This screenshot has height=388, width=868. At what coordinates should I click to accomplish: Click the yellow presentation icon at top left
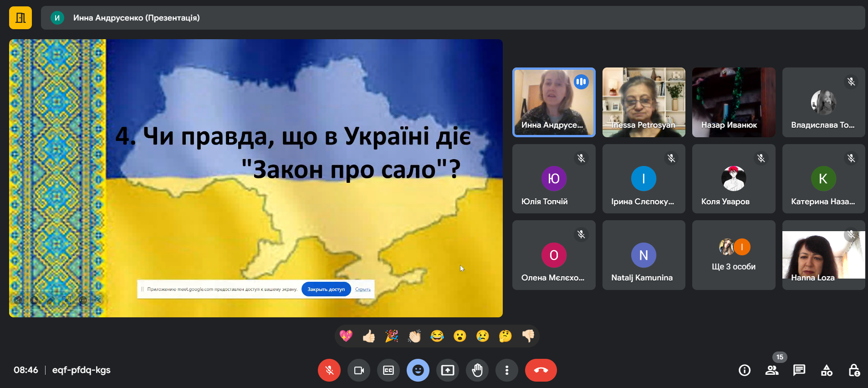pos(20,18)
